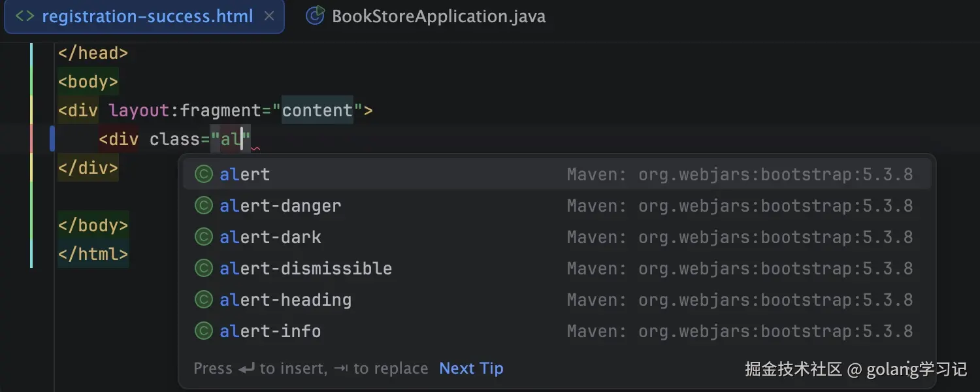Click the CSS class icon beside alert-heading
Screen dimensions: 980x392
pyautogui.click(x=204, y=300)
